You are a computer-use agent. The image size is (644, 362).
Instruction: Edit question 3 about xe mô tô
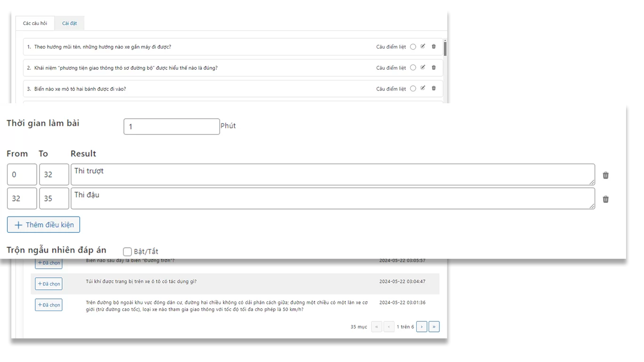pyautogui.click(x=423, y=88)
